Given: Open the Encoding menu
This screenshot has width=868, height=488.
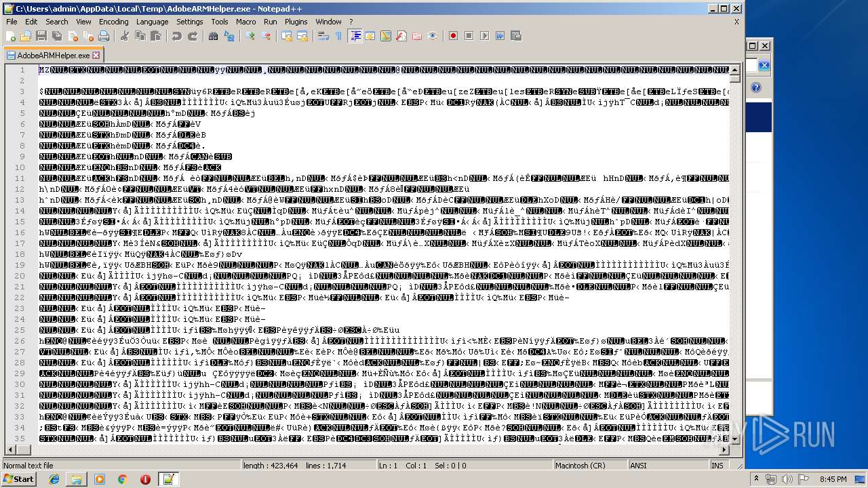Looking at the screenshot, I should click(113, 22).
